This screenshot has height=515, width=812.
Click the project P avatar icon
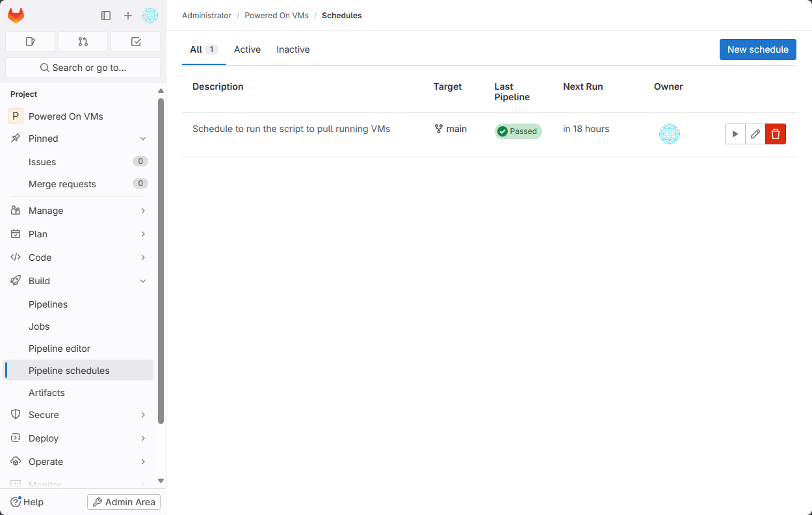16,116
